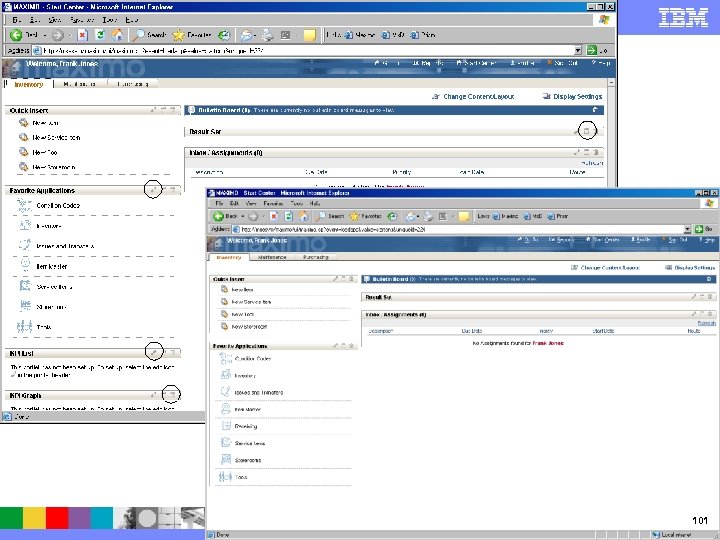Open Service Items in front window favorites
The height and width of the screenshot is (540, 720).
pyautogui.click(x=250, y=443)
